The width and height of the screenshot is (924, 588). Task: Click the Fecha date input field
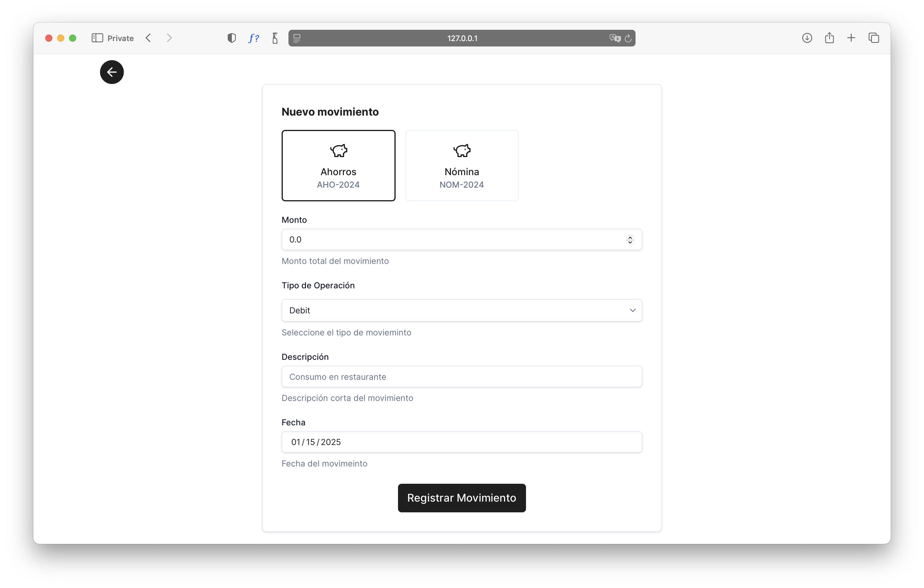462,442
